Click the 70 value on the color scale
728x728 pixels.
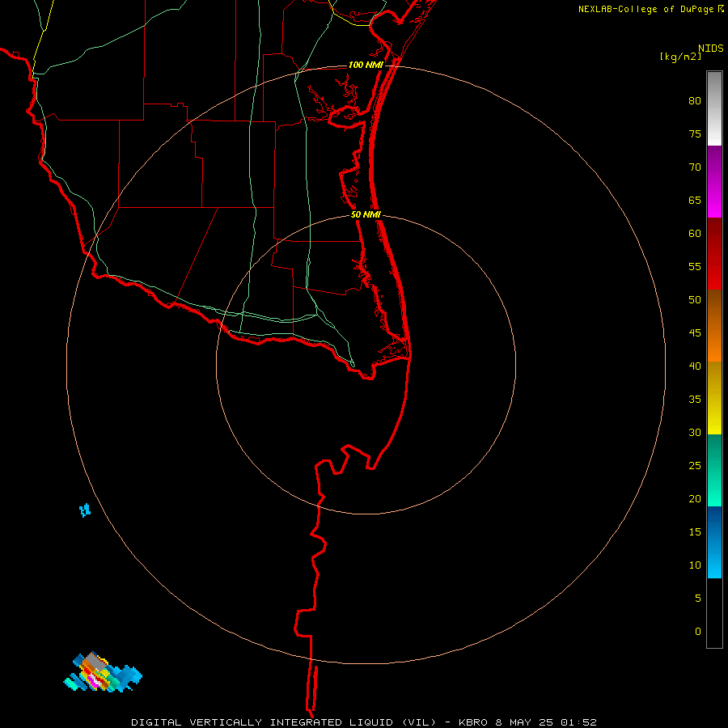(x=695, y=167)
